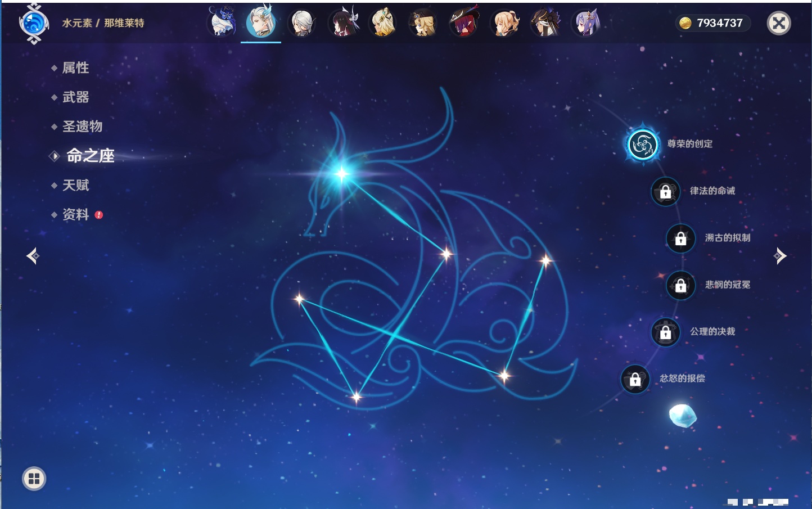Go to previous character with left arrow
Screen dimensions: 812x509
pyautogui.click(x=33, y=256)
